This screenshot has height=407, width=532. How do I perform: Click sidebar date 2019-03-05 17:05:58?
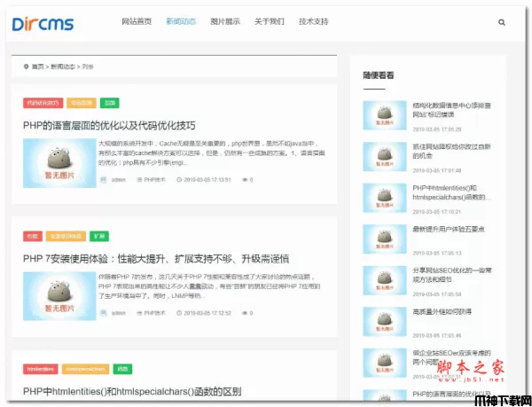click(x=437, y=294)
